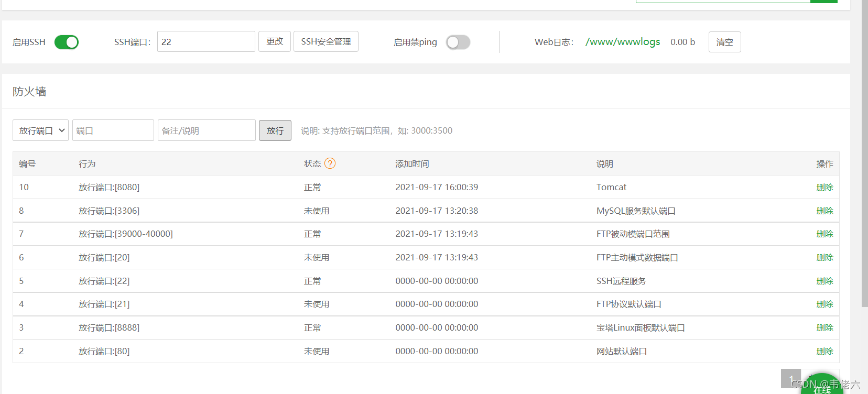This screenshot has height=394, width=868.
Task: Delete the port 20 FTP active rule
Action: coord(824,257)
